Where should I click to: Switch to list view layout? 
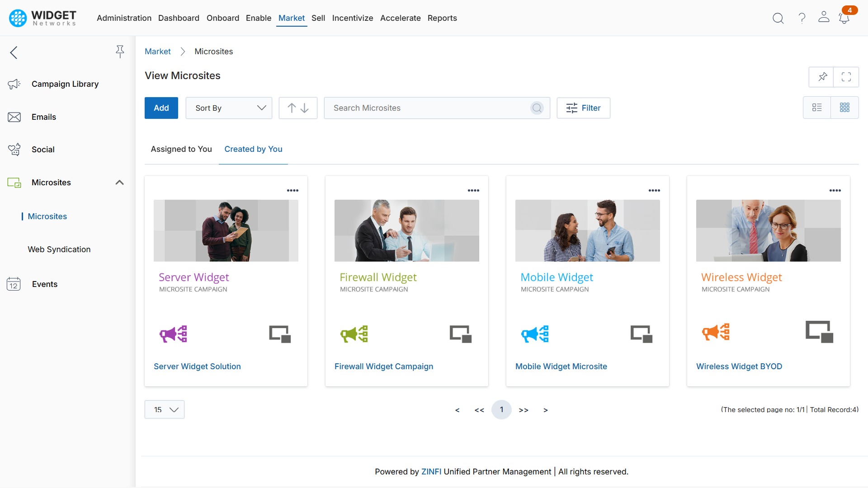817,108
